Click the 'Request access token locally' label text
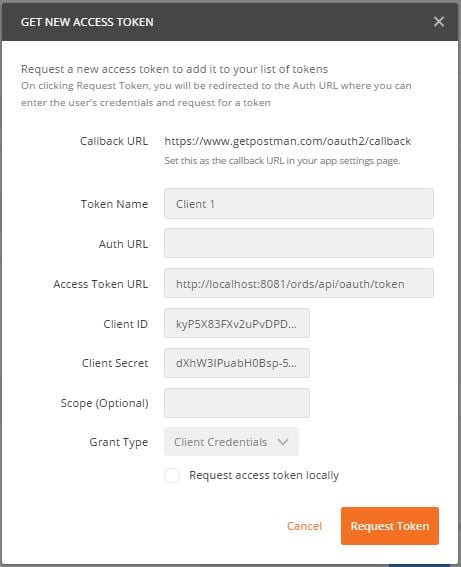This screenshot has width=461, height=567. (x=264, y=475)
